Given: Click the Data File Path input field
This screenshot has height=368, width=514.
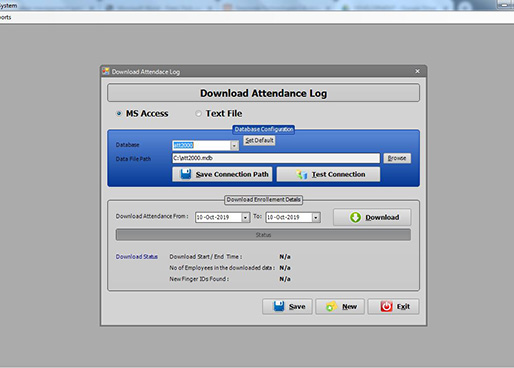Looking at the screenshot, I should click(276, 158).
